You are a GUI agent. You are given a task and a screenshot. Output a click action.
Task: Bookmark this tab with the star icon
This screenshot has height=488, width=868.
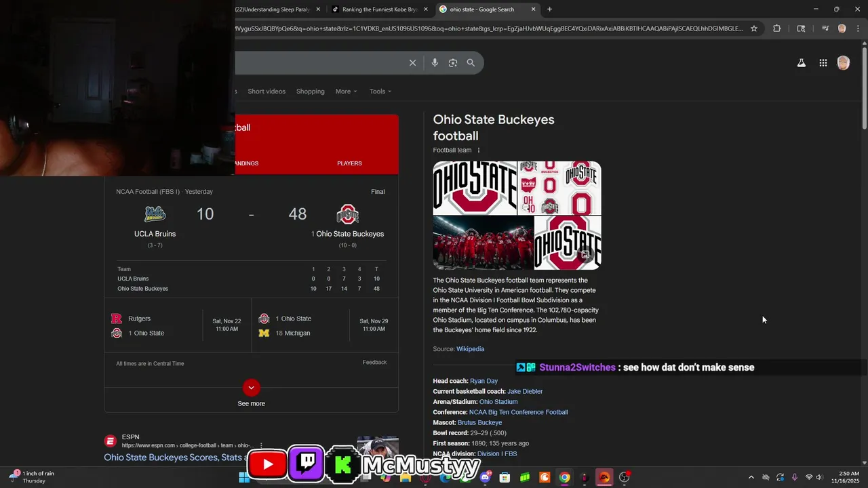(753, 28)
